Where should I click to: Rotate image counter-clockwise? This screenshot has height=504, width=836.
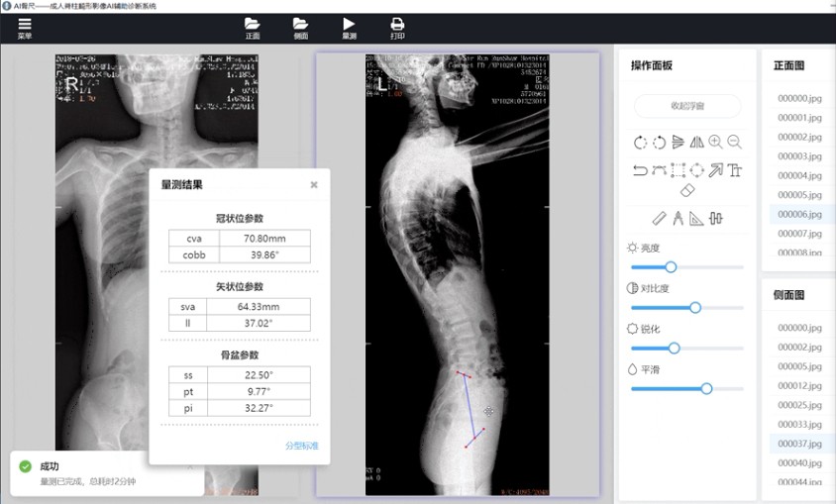[640, 143]
